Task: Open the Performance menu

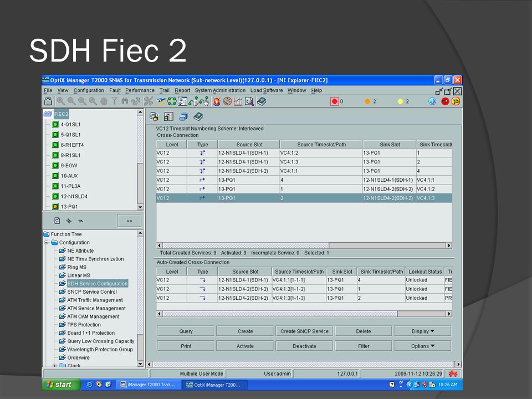Action: (x=140, y=90)
